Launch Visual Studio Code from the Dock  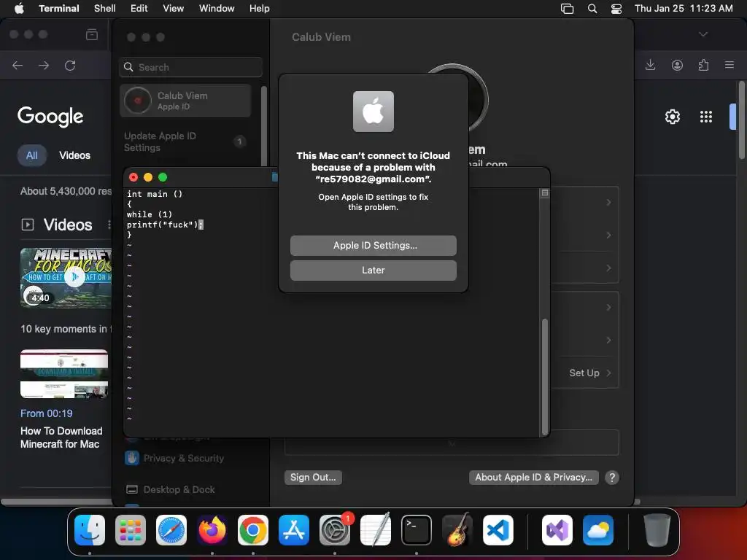[x=498, y=530]
